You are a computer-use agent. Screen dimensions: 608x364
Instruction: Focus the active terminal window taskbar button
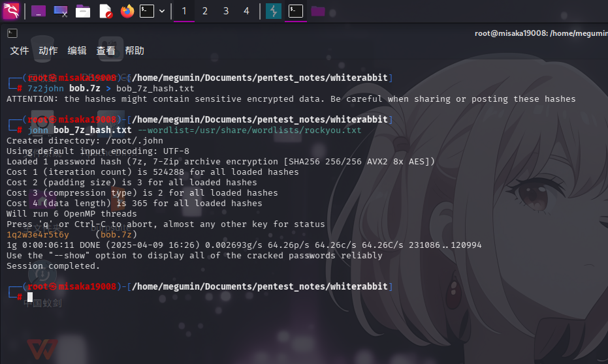coord(296,11)
